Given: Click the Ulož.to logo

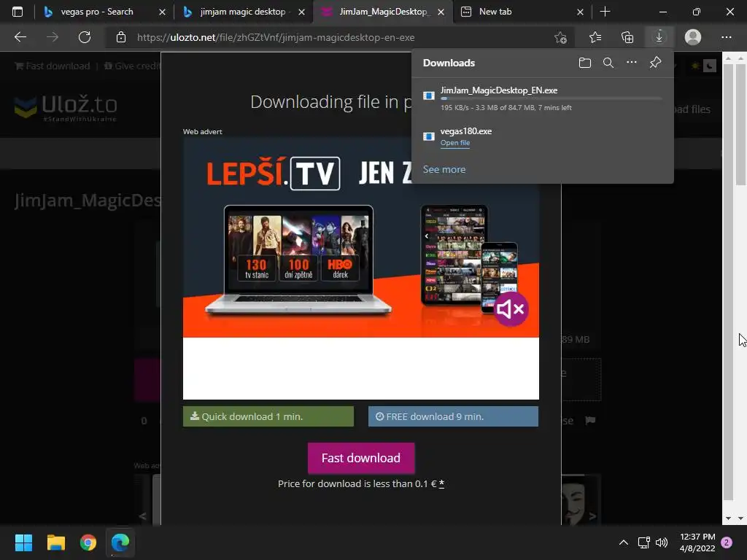Looking at the screenshot, I should 66,106.
